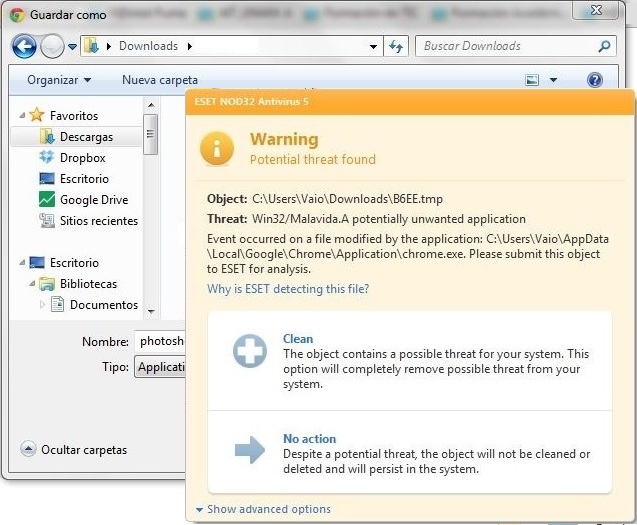Click the Sitios recientes icon
637x525 pixels.
pos(47,221)
